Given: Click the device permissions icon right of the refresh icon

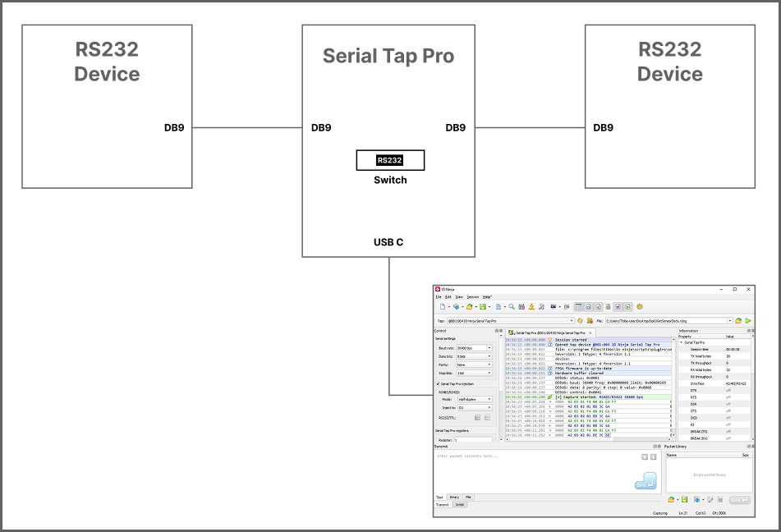Looking at the screenshot, I should click(x=590, y=321).
